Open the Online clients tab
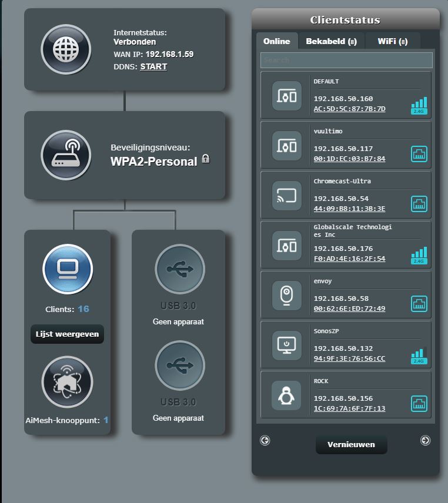The image size is (448, 503). (276, 41)
